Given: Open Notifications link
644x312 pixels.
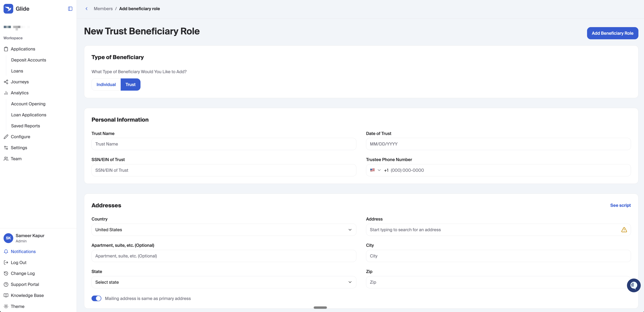Looking at the screenshot, I should point(23,252).
